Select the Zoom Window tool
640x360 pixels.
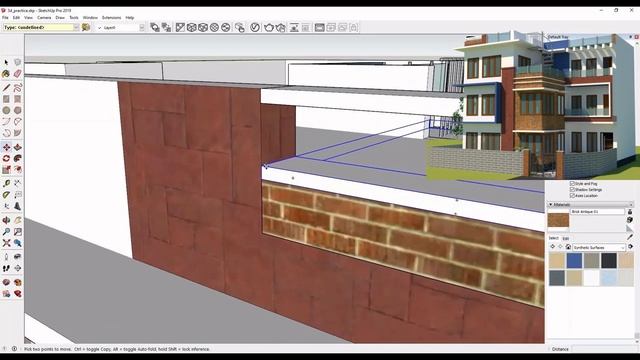tap(18, 232)
